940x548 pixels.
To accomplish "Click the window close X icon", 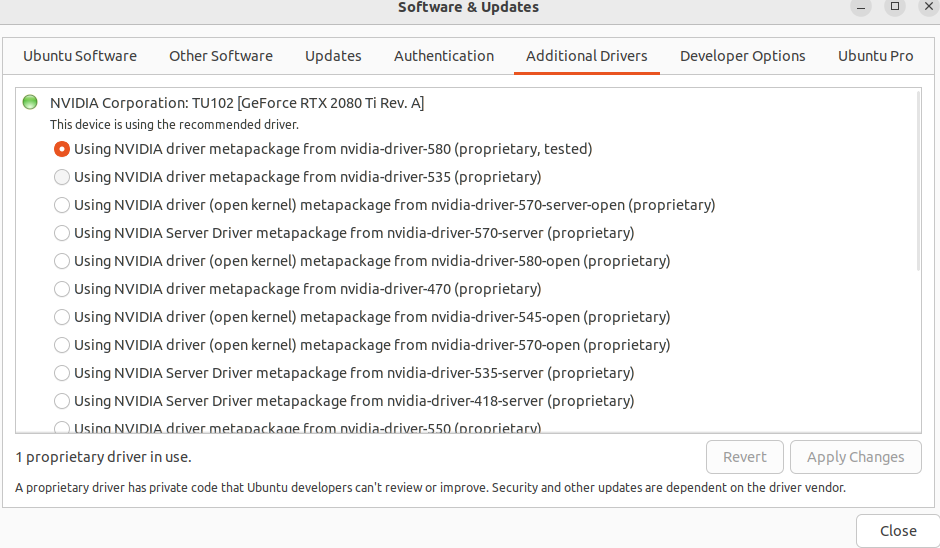I will click(x=929, y=7).
